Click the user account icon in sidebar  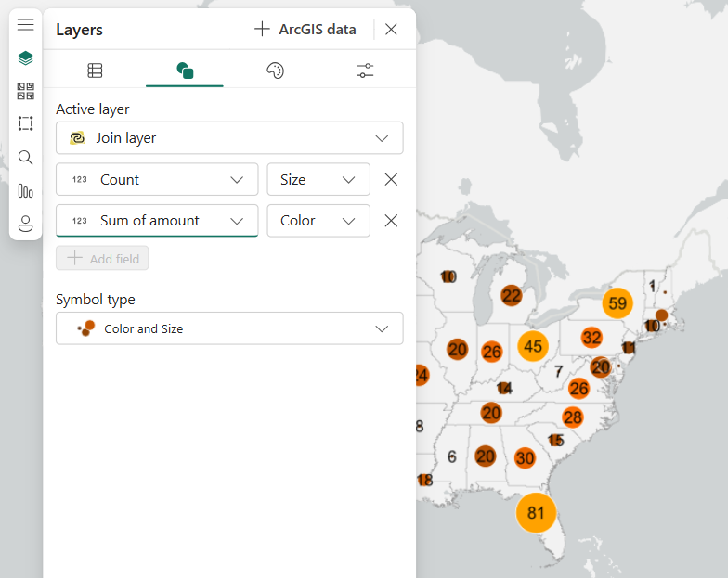tap(25, 224)
